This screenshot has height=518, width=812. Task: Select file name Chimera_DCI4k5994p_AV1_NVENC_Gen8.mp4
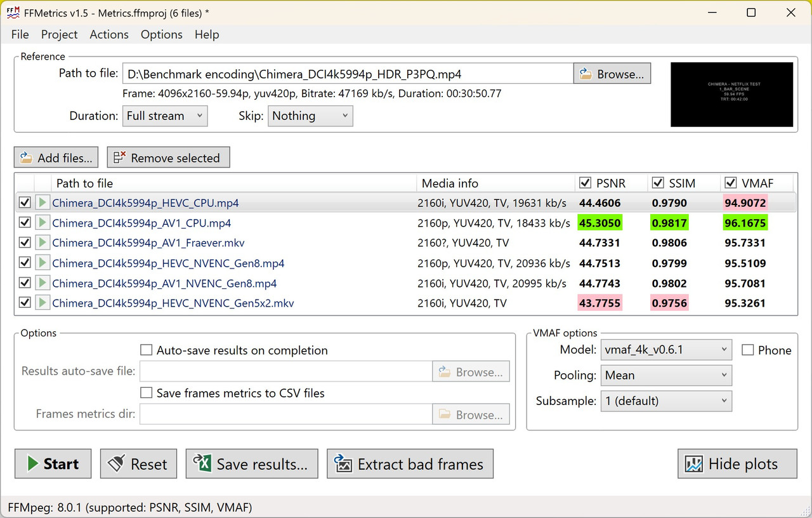click(x=164, y=284)
